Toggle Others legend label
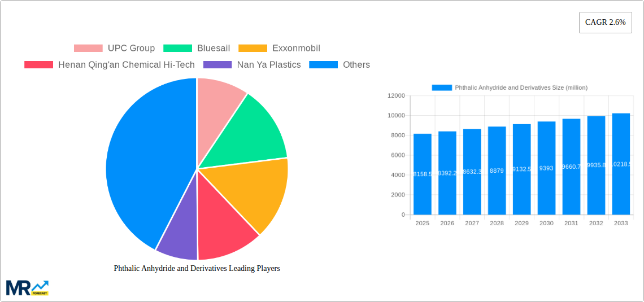644x302 pixels. pyautogui.click(x=356, y=65)
